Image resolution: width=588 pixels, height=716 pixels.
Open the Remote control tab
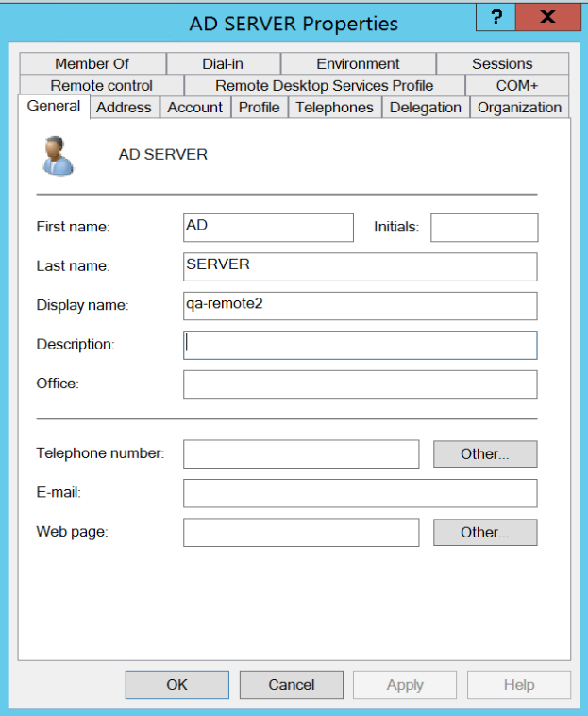[101, 85]
